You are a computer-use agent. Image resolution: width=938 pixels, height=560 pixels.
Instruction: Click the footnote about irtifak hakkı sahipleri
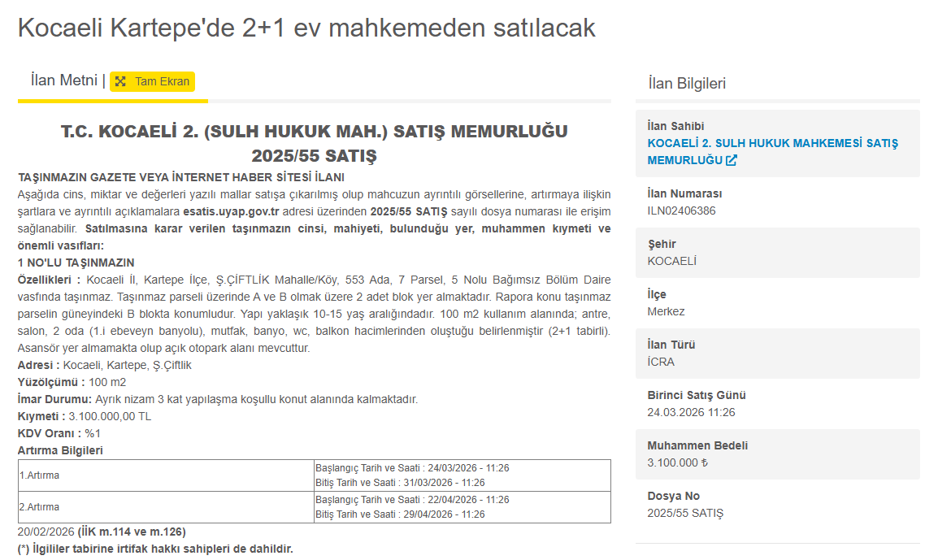pyautogui.click(x=155, y=549)
